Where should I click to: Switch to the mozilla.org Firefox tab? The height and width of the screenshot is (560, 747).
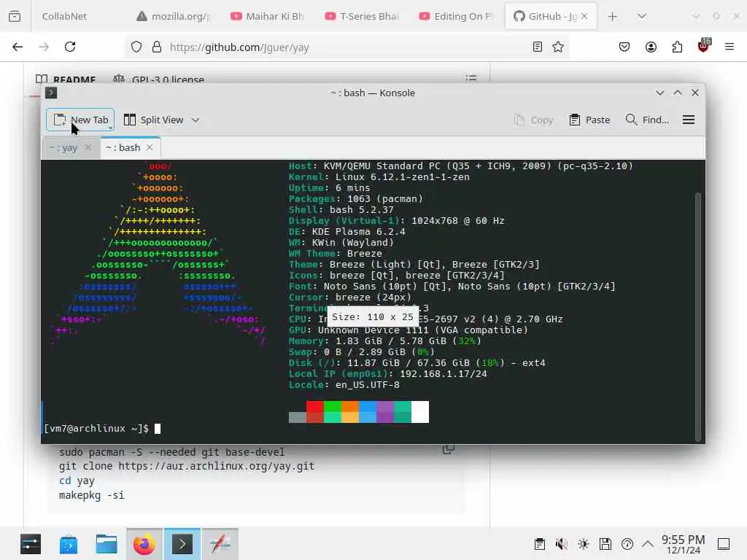174,16
